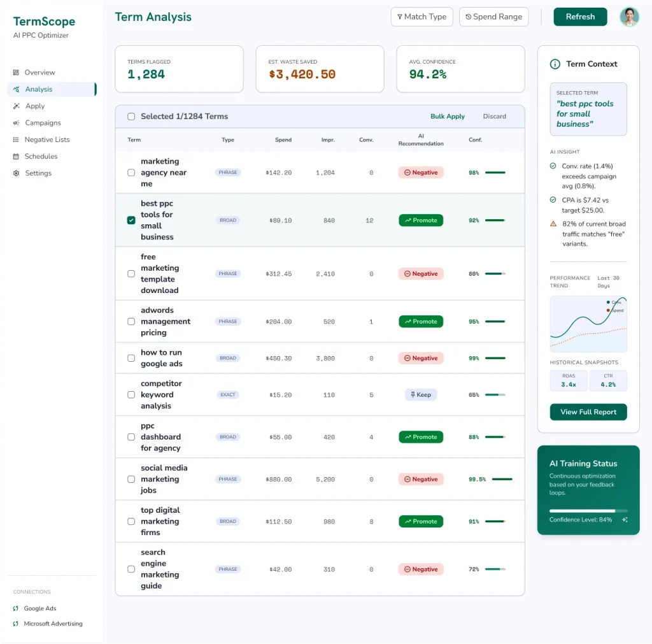652x644 pixels.
Task: Click the Spend column header
Action: (x=283, y=140)
